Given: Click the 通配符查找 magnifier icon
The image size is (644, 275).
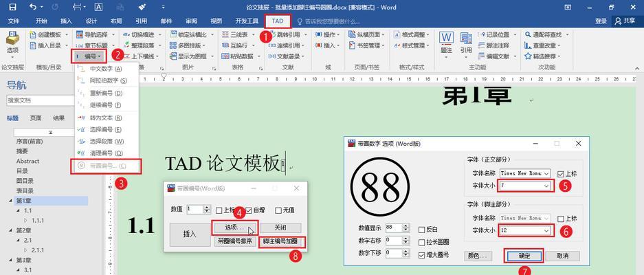Looking at the screenshot, I should [x=528, y=35].
